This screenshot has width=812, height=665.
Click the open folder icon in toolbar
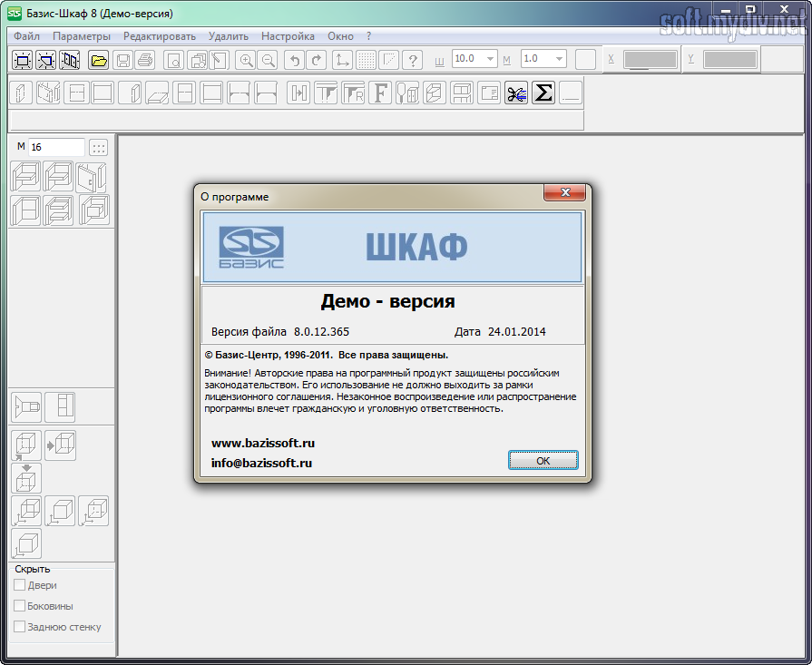coord(99,60)
